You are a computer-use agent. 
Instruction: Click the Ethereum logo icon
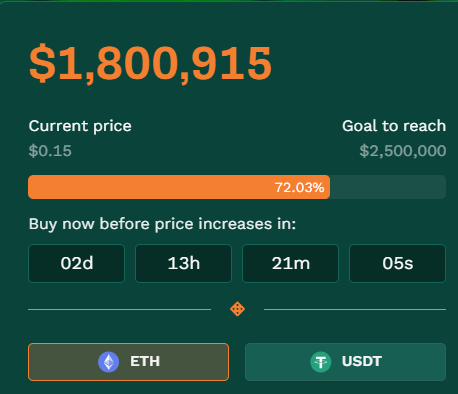point(109,362)
